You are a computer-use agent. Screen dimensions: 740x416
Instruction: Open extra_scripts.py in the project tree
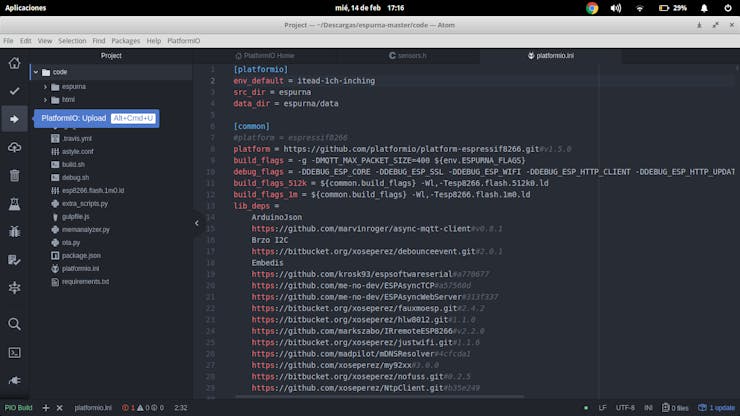(83, 203)
